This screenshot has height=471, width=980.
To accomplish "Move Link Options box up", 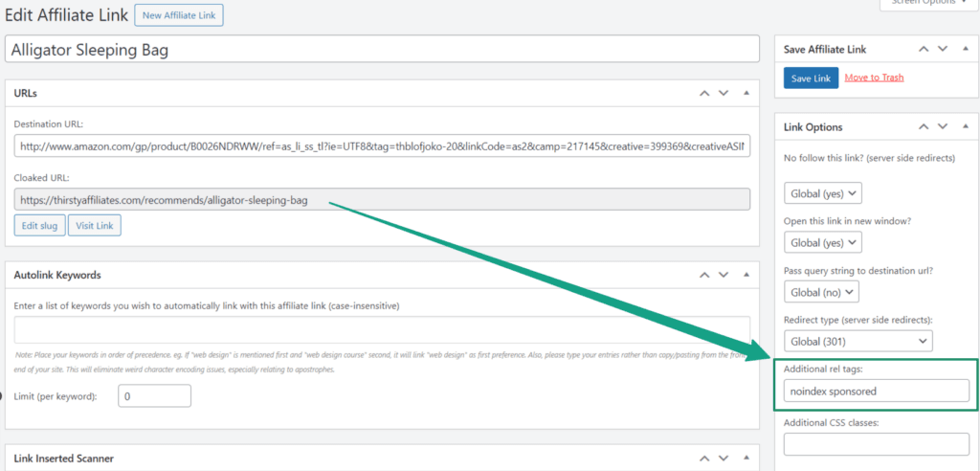I will (924, 127).
